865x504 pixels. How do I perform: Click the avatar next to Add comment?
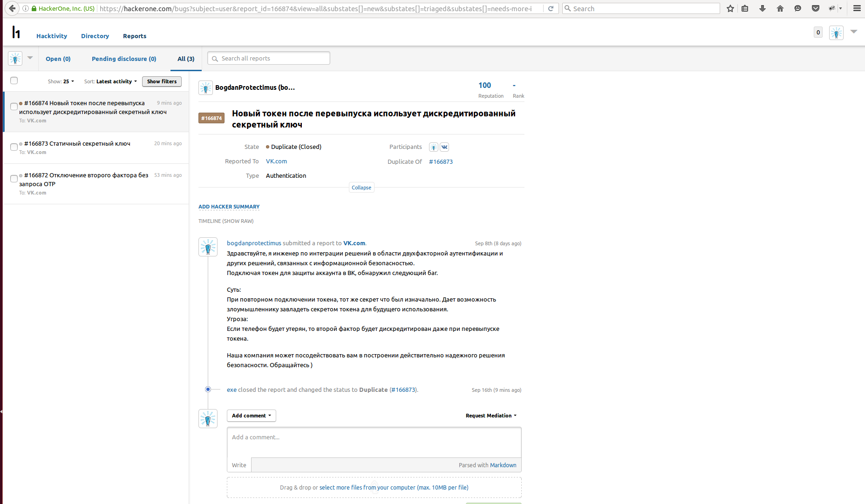[208, 418]
